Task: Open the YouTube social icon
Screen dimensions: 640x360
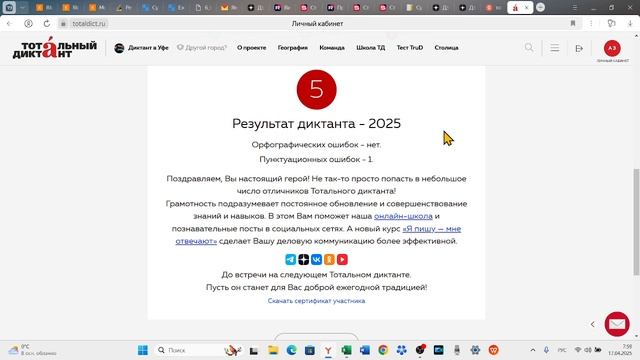Action: click(342, 259)
